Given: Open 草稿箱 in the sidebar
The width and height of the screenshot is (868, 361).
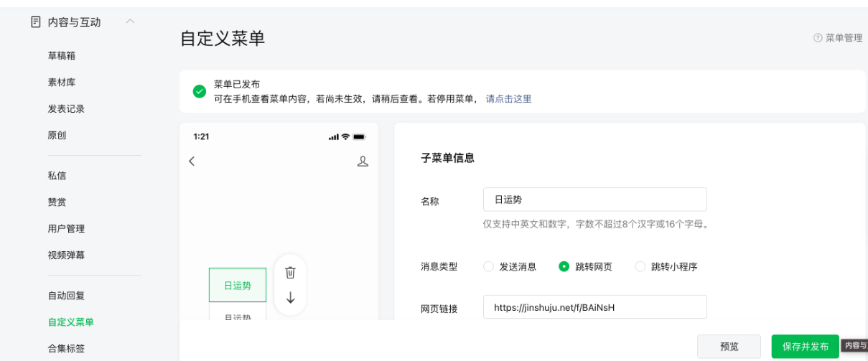Looking at the screenshot, I should click(62, 56).
